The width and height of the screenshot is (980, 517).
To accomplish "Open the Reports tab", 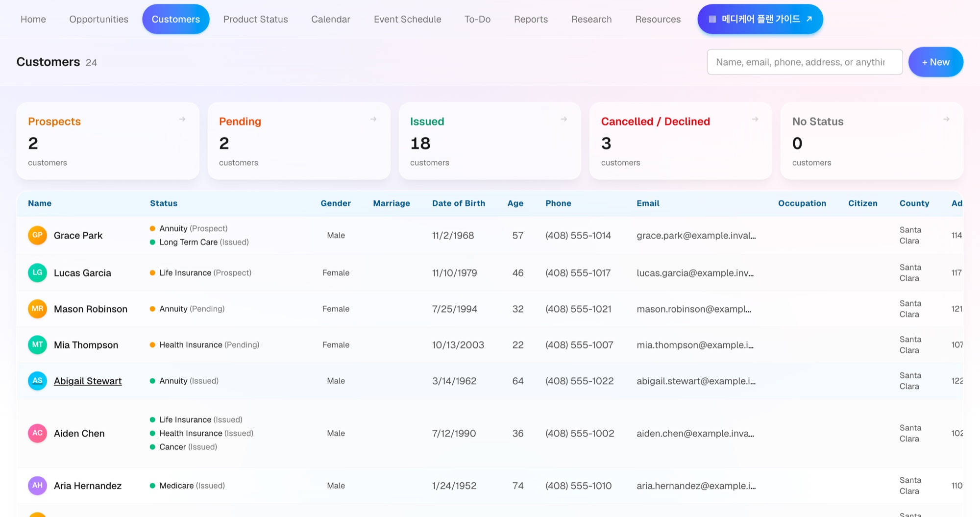I will point(531,19).
